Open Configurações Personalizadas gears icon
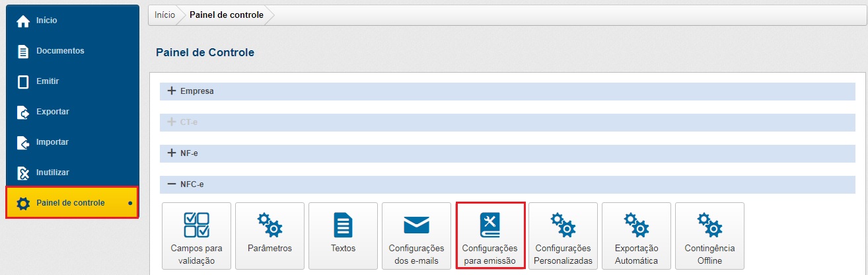The width and height of the screenshot is (868, 275). tap(563, 225)
